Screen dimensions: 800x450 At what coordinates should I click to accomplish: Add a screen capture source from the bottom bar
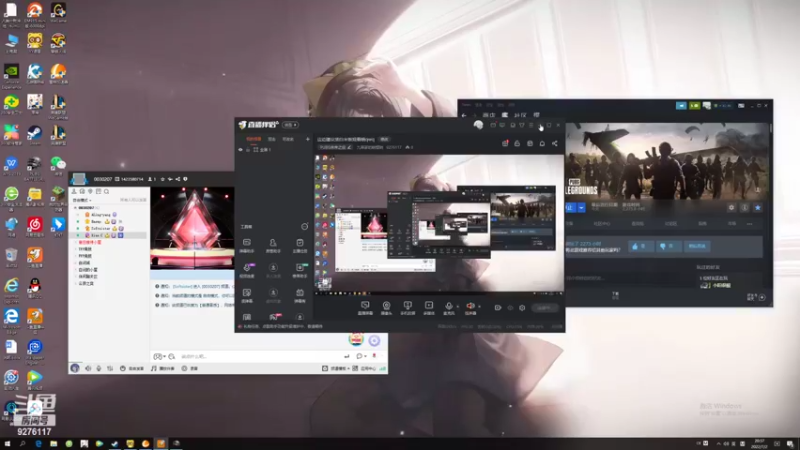[365, 308]
